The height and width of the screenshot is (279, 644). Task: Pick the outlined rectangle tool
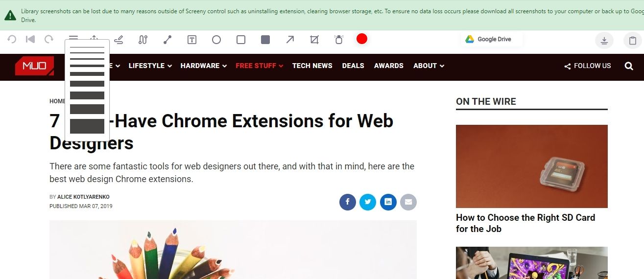(241, 40)
